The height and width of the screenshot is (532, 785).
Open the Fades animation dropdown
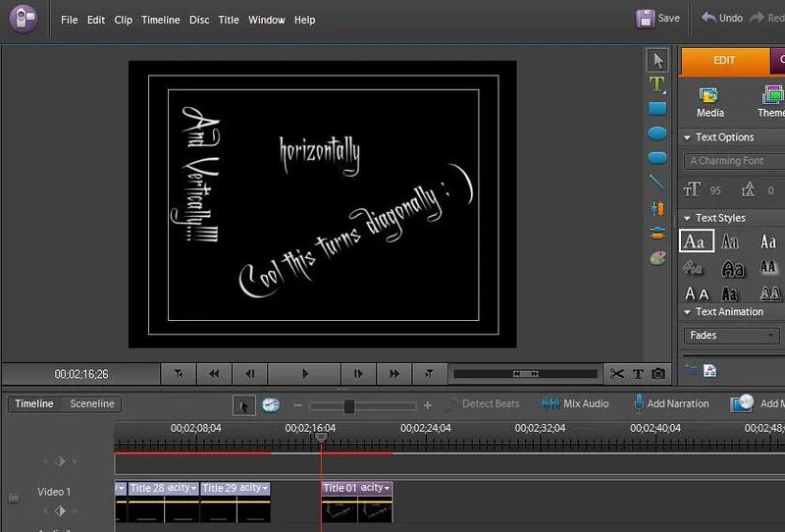tap(732, 335)
